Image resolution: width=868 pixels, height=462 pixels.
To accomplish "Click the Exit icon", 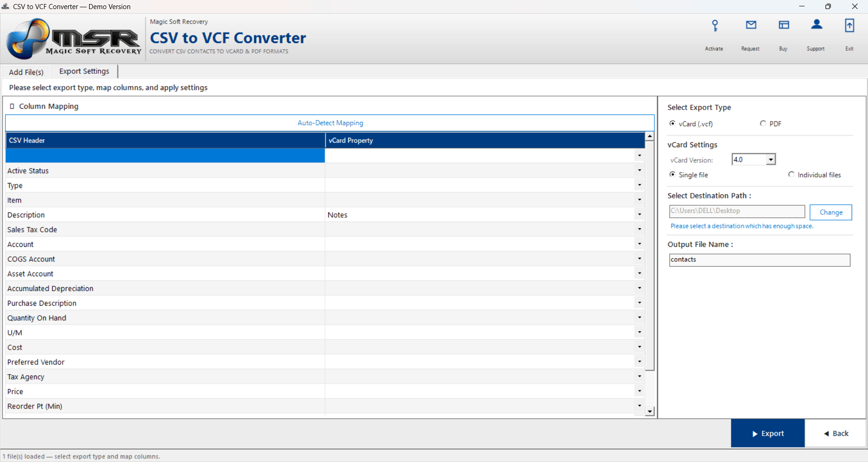I will pos(849,25).
